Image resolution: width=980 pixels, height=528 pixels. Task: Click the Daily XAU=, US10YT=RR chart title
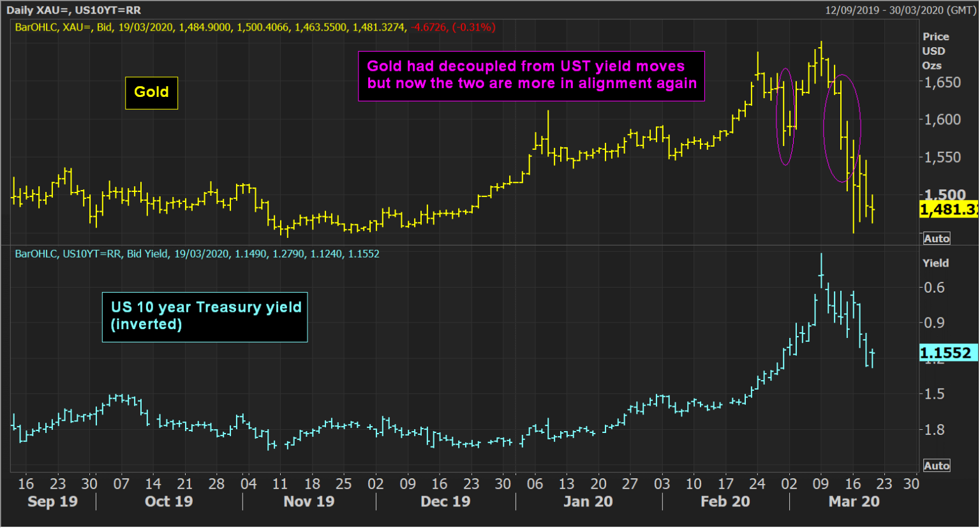click(x=73, y=10)
